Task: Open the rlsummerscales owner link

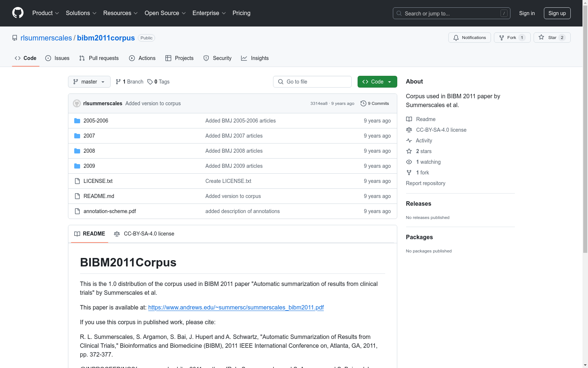Action: tap(46, 38)
